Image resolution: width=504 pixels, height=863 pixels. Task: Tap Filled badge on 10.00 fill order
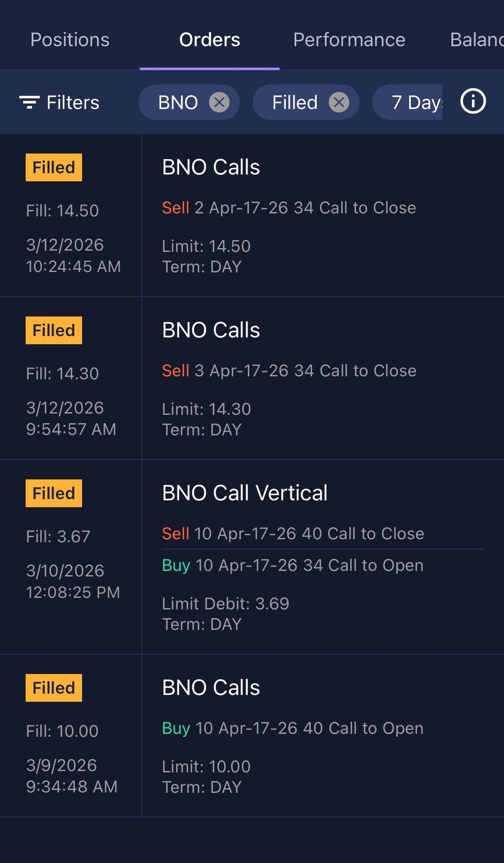click(54, 688)
